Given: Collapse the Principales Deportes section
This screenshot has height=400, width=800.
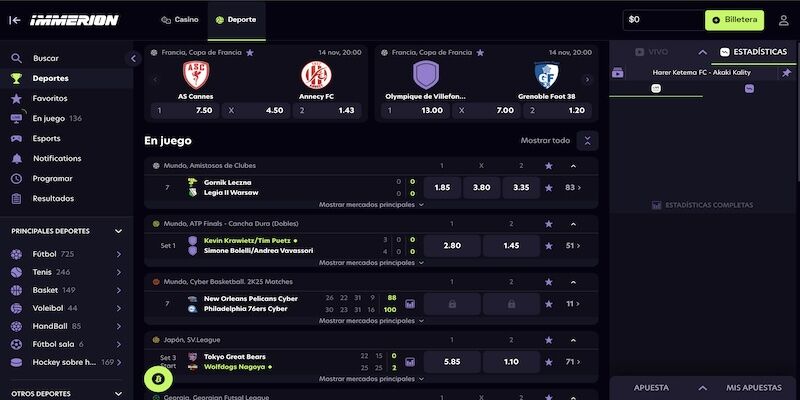Looking at the screenshot, I should pyautogui.click(x=118, y=231).
